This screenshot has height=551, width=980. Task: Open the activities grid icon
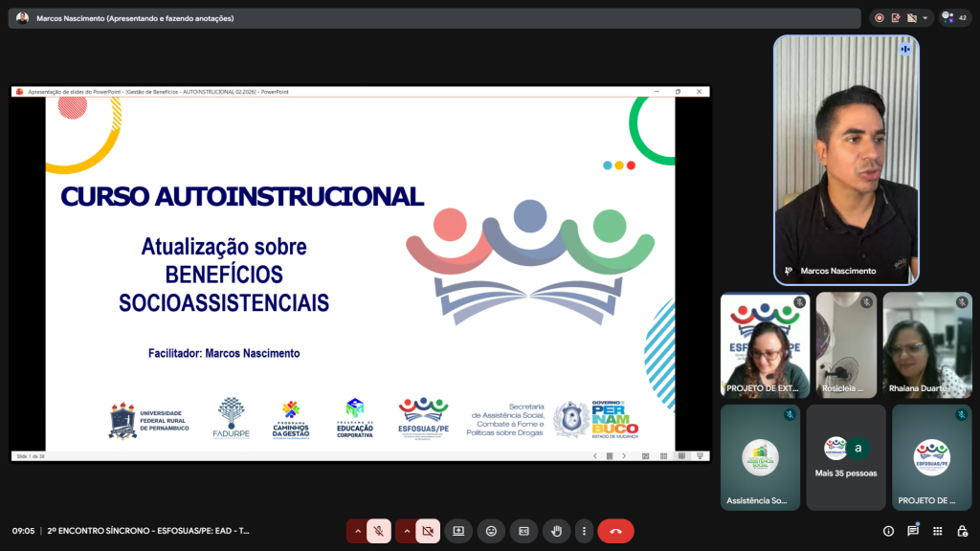(937, 531)
